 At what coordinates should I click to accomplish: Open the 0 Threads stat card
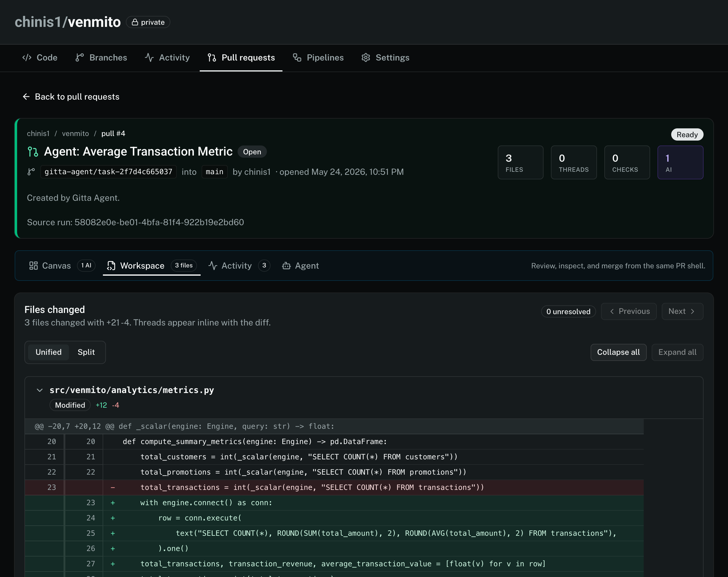573,163
